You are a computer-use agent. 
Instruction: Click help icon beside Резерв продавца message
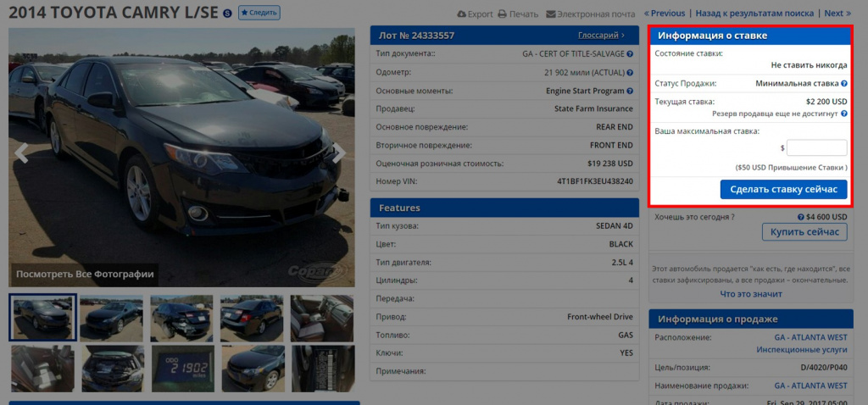843,114
